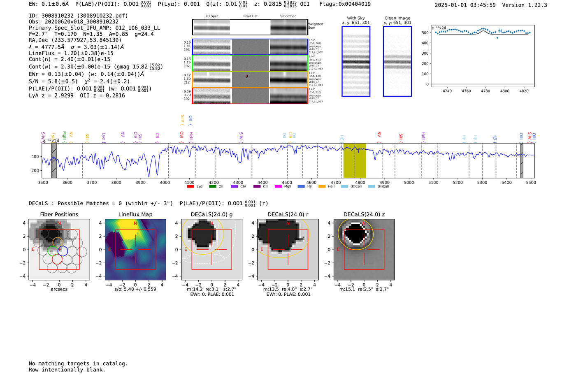
Task: Click the Primary Spec_Slot_IFU_AMP 012_106_033_LL line
Action: (95, 28)
